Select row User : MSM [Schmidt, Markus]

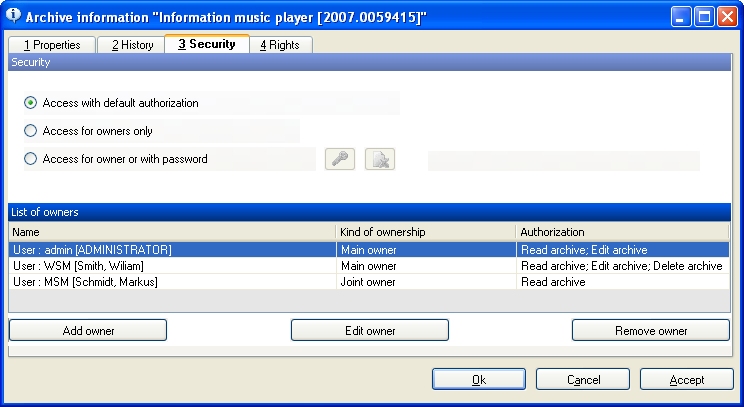(369, 282)
